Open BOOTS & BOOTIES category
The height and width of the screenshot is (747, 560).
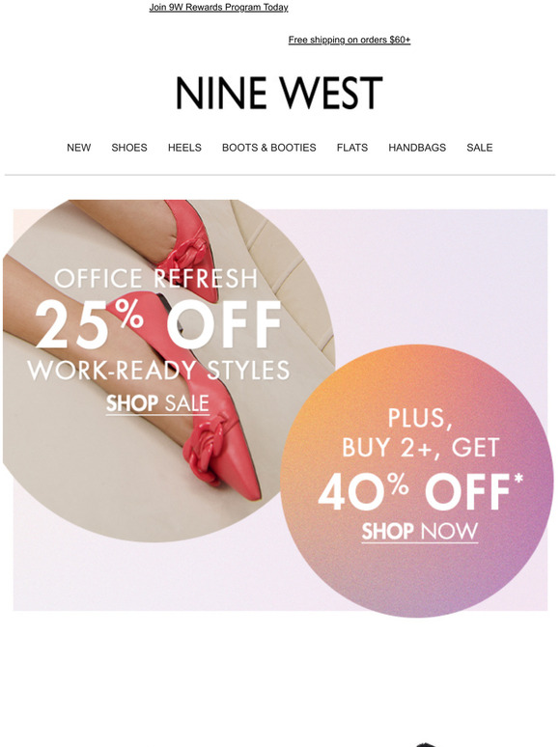pos(268,148)
